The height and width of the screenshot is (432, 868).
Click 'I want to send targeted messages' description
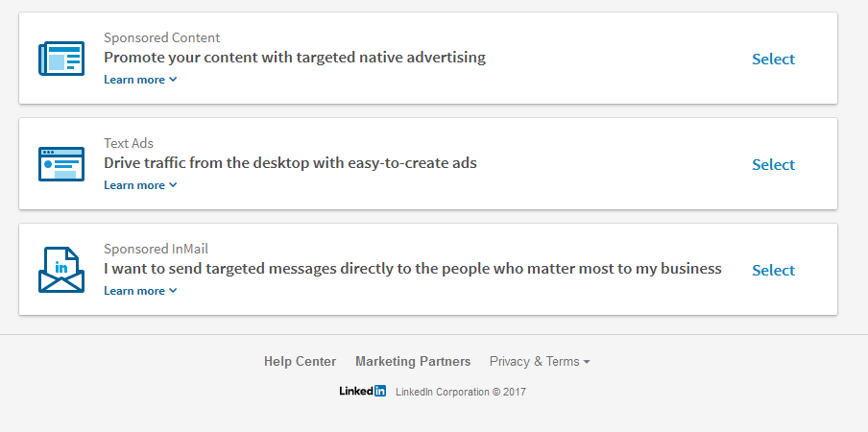tap(413, 269)
